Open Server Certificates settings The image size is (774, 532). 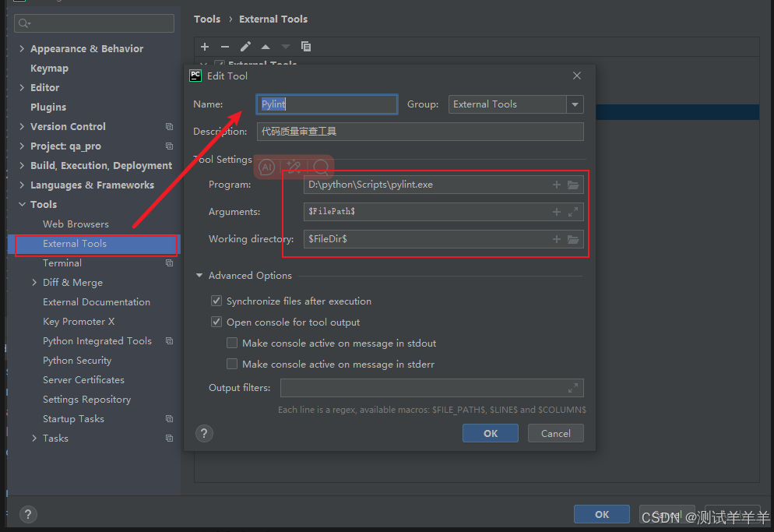pyautogui.click(x=83, y=380)
